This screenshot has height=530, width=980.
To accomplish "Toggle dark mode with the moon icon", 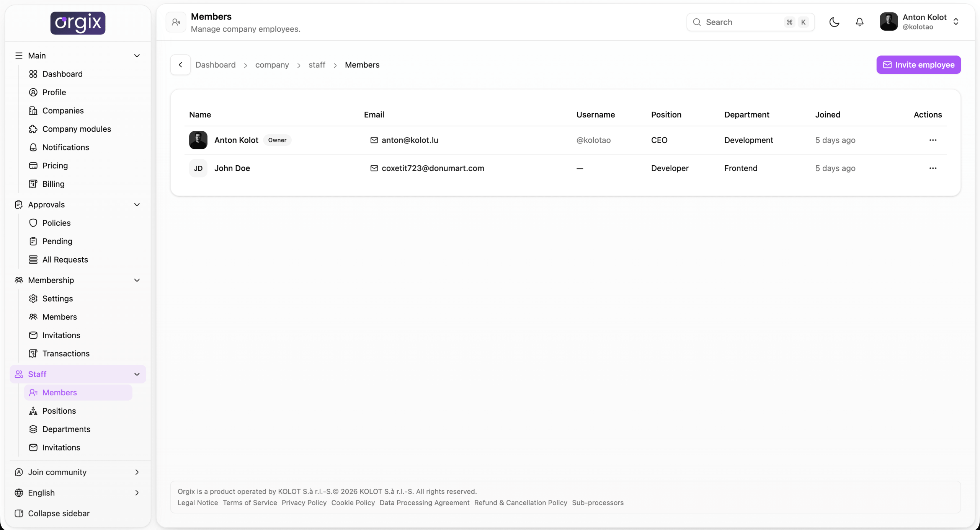I will click(x=834, y=22).
